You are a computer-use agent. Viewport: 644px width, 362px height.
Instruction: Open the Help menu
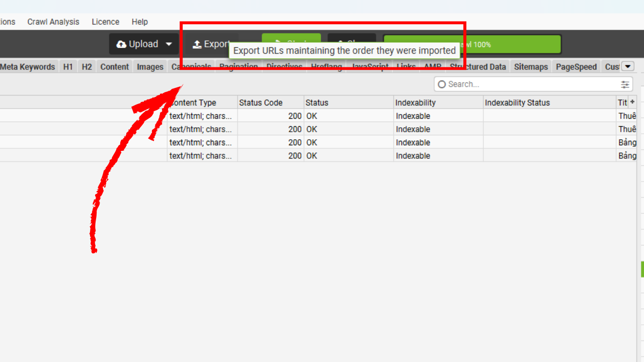tap(140, 22)
